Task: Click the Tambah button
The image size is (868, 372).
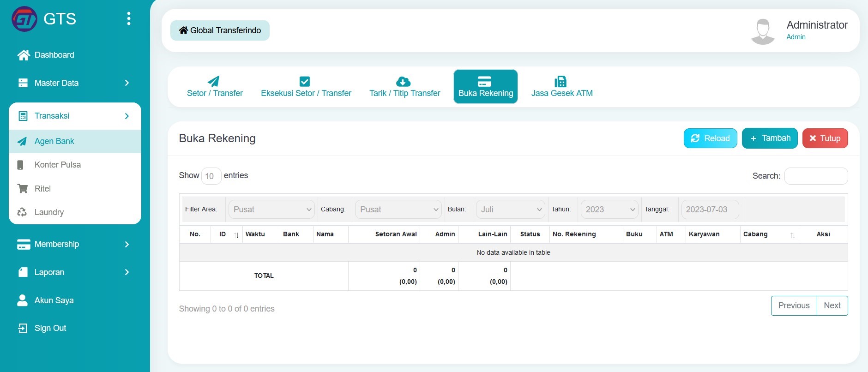Action: pos(770,138)
